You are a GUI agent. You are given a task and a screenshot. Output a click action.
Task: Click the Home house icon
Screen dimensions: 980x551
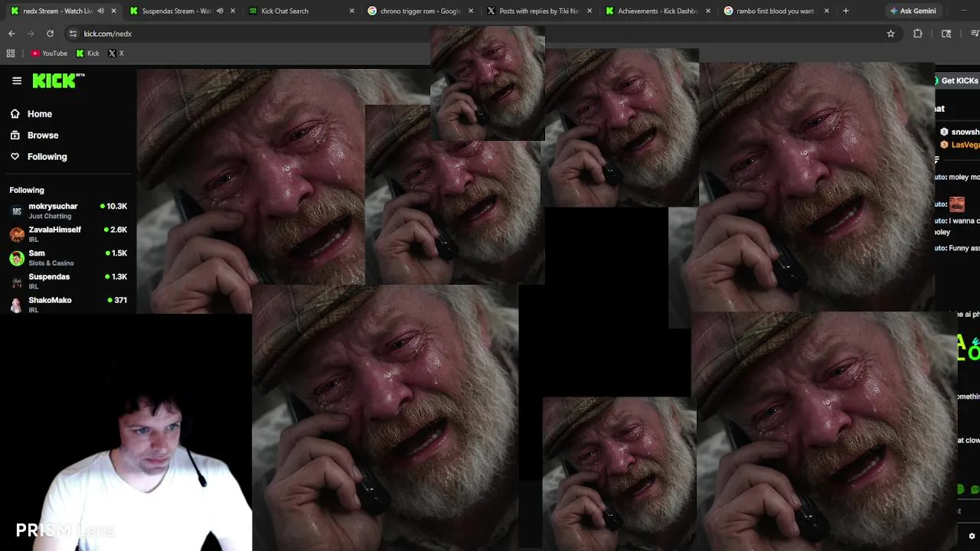tap(15, 114)
